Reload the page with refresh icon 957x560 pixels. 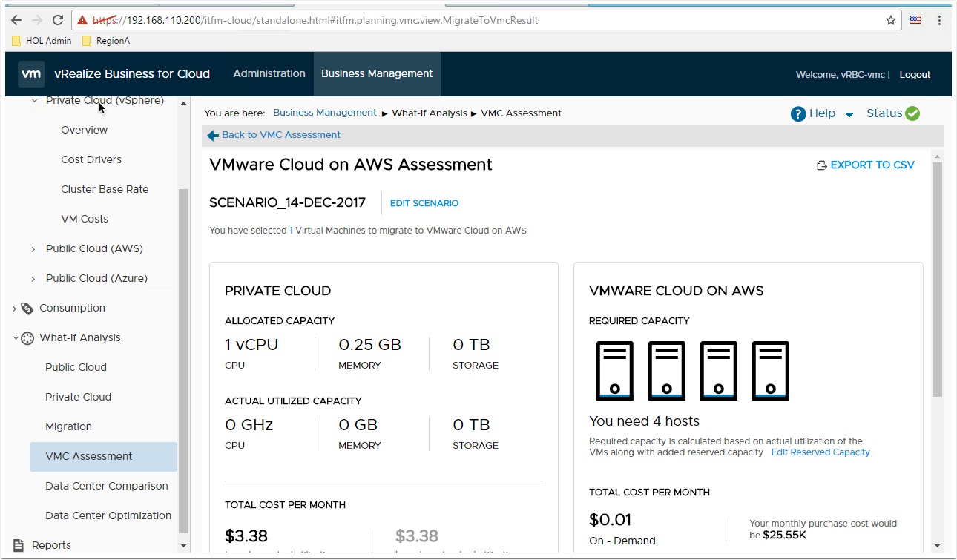(x=59, y=20)
